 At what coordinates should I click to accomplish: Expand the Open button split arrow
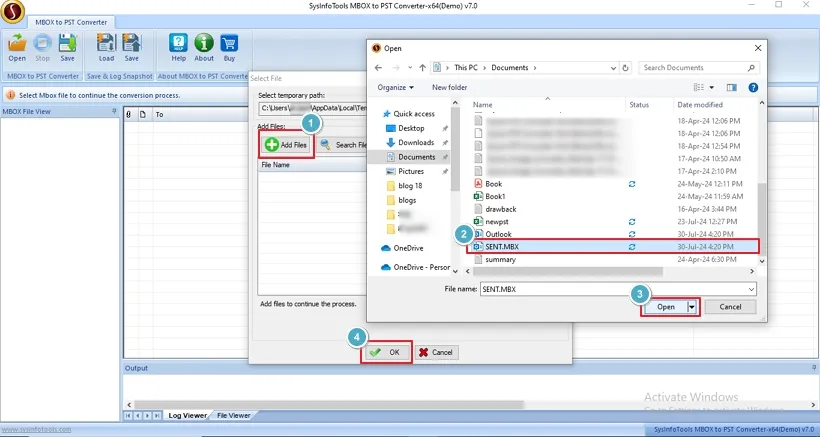click(692, 307)
